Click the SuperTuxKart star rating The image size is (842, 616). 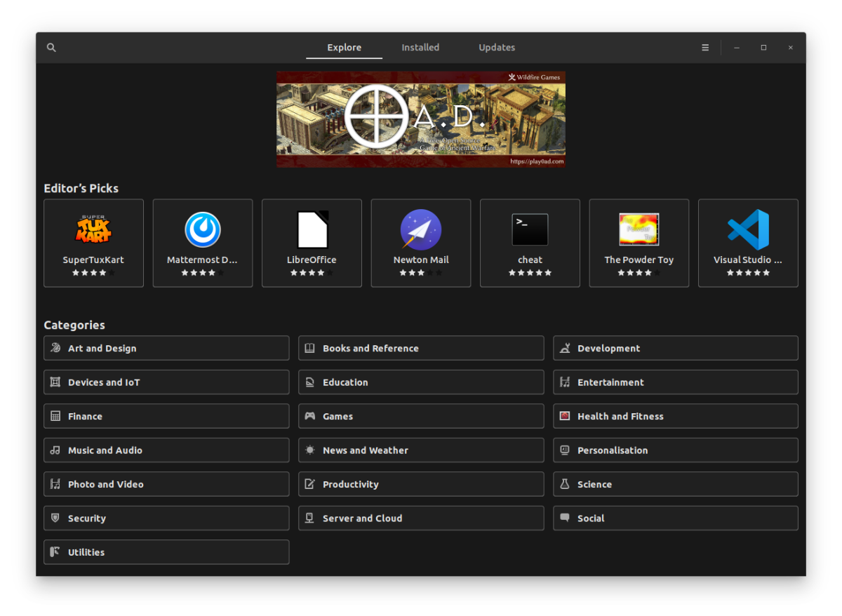pyautogui.click(x=93, y=273)
